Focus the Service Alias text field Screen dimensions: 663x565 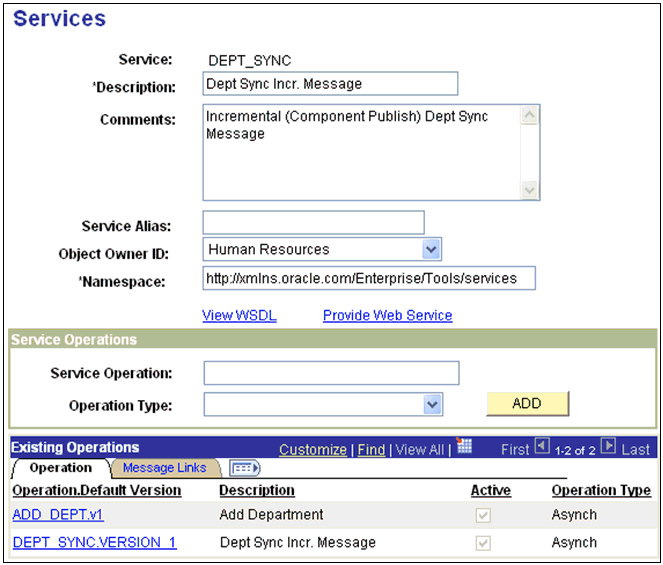coord(313,222)
